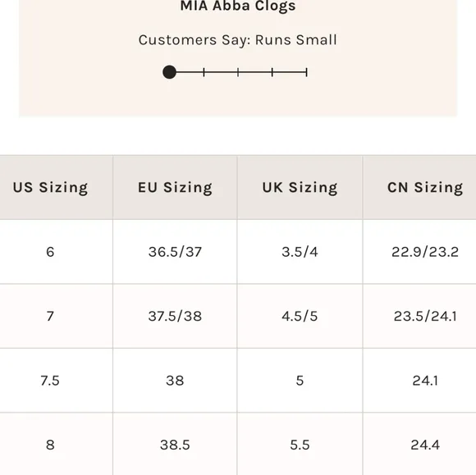
Task: Click EU size 38.5 cell
Action: (175, 445)
